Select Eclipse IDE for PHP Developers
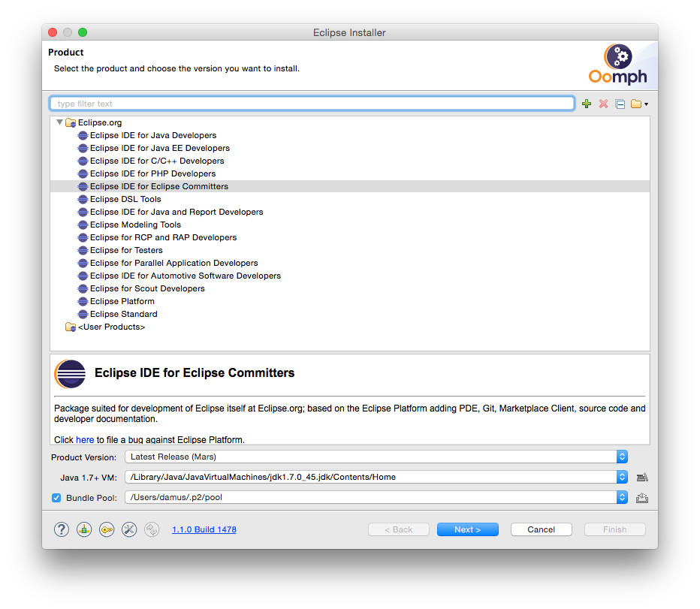Viewport: 700px width, 609px height. [x=152, y=173]
